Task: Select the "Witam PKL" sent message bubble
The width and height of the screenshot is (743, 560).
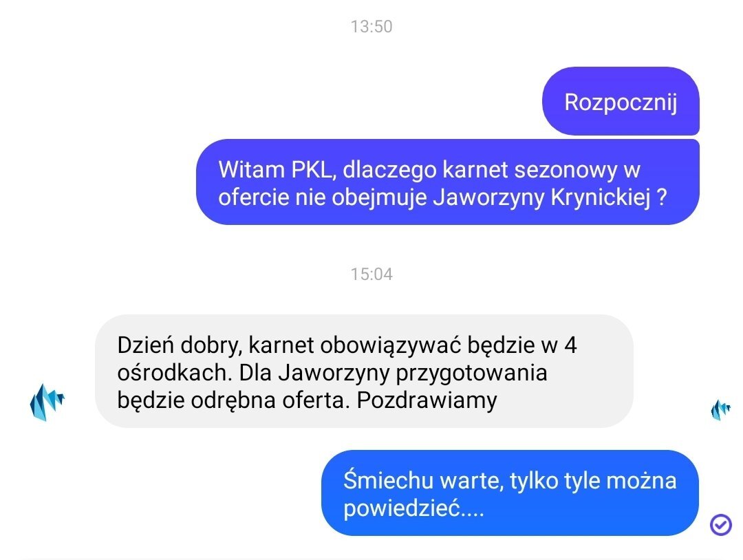Action: (448, 182)
